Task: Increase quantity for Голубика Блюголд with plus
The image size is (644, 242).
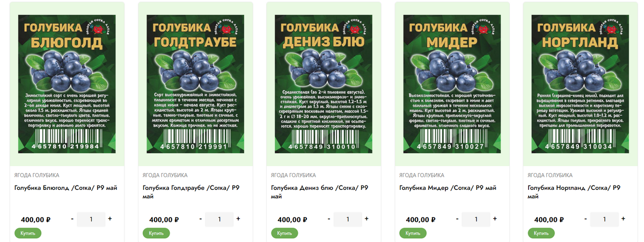Action: pos(110,219)
